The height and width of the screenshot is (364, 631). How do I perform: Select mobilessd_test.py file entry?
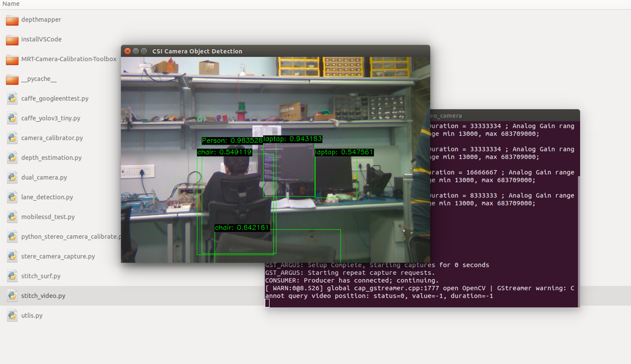48,217
